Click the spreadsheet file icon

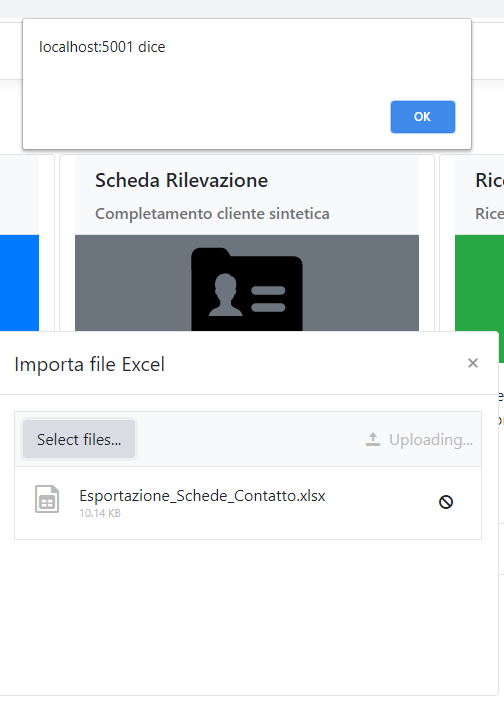point(47,499)
